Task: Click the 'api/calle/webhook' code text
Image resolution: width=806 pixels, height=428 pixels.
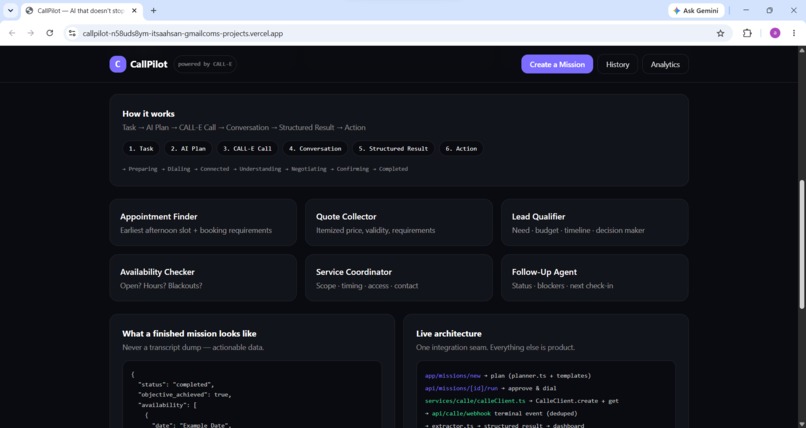Action: point(461,413)
